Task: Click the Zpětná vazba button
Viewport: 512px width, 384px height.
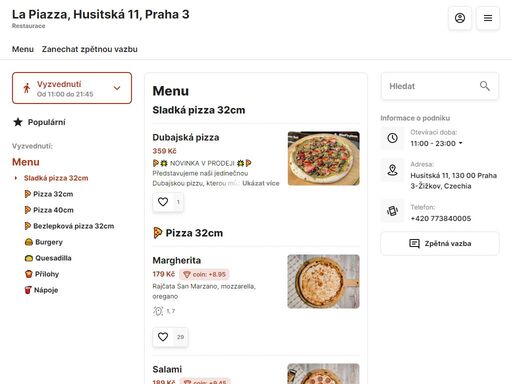Action: coord(440,243)
